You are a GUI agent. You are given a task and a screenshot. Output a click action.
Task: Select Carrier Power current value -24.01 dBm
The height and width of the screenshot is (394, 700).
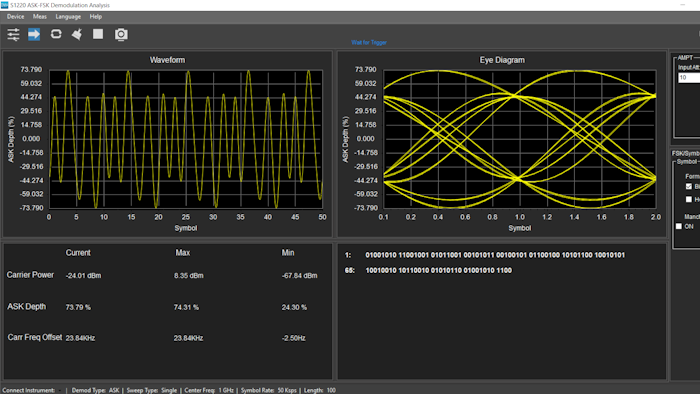tap(83, 276)
